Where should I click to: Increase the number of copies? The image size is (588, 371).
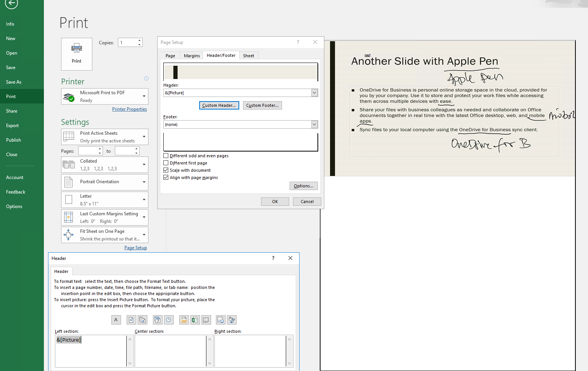coord(140,40)
